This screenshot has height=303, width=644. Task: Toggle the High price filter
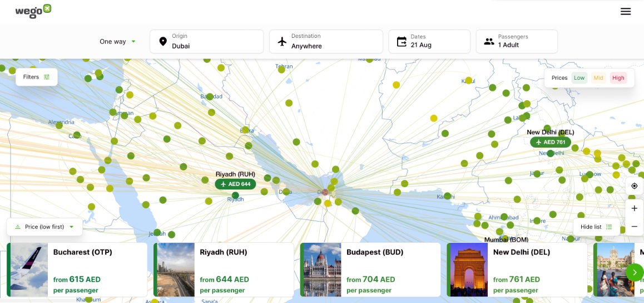click(x=618, y=78)
